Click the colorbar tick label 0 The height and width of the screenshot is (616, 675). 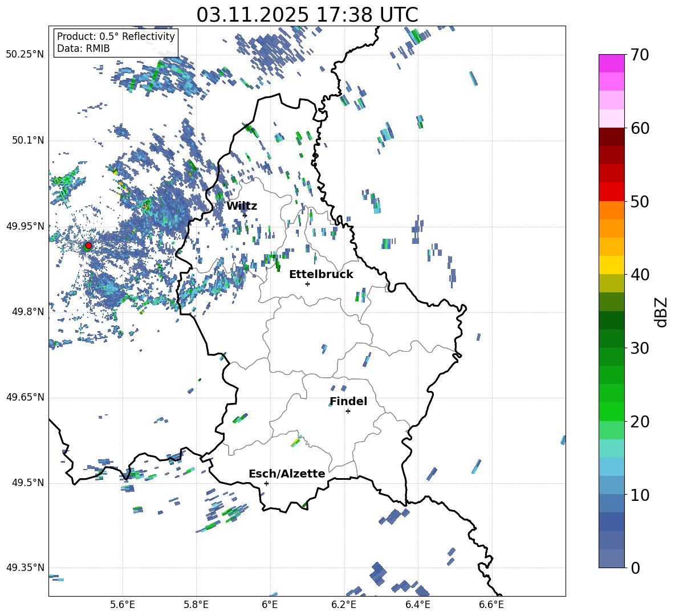[635, 568]
